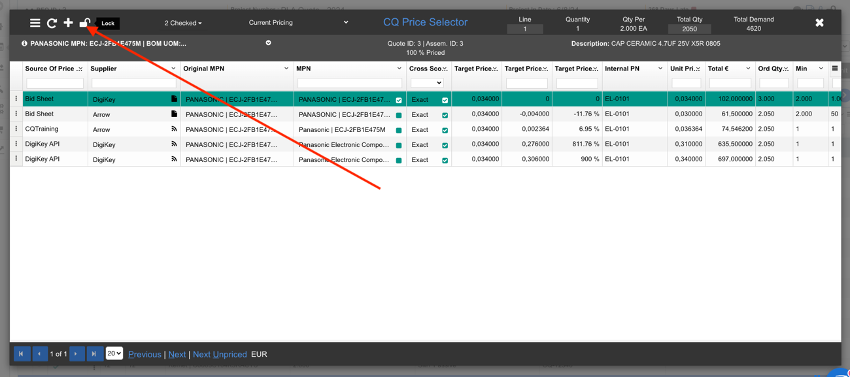Open the grid column chooser icon

(x=835, y=68)
